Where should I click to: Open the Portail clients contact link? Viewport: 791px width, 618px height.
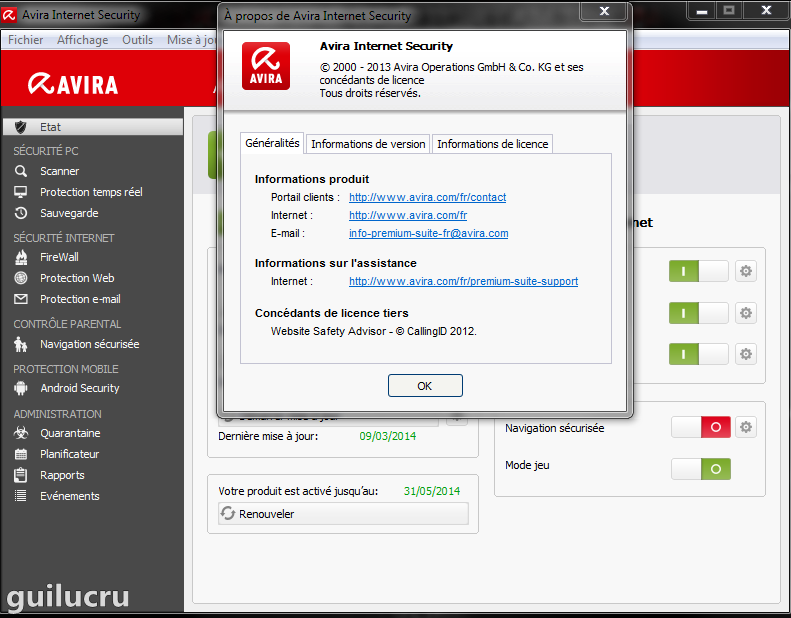coord(427,197)
